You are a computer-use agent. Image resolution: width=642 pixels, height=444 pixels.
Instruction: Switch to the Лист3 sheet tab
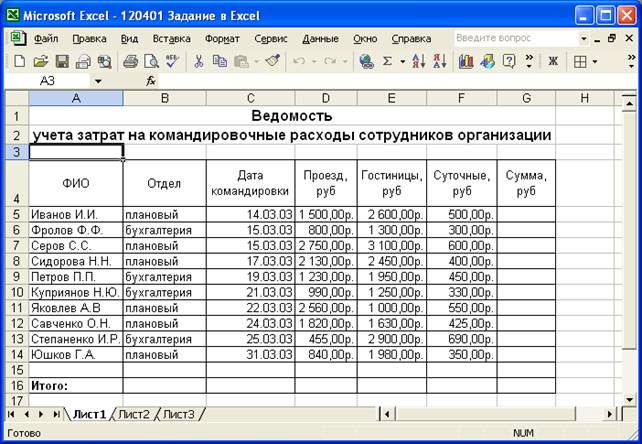[179, 415]
